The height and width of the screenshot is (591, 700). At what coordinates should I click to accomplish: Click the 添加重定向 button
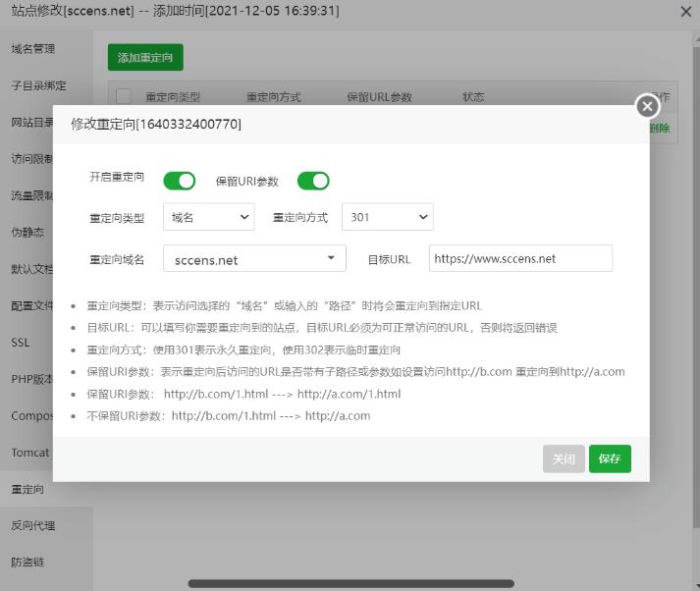[x=145, y=58]
